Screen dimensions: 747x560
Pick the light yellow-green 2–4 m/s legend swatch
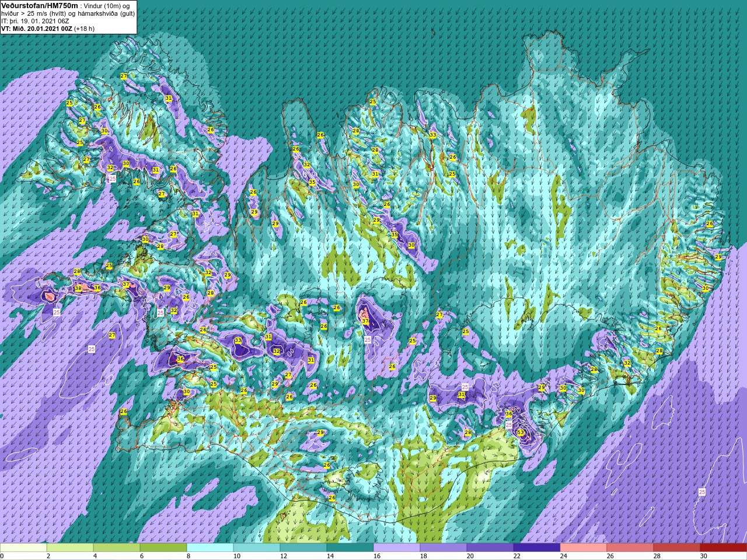[70, 548]
